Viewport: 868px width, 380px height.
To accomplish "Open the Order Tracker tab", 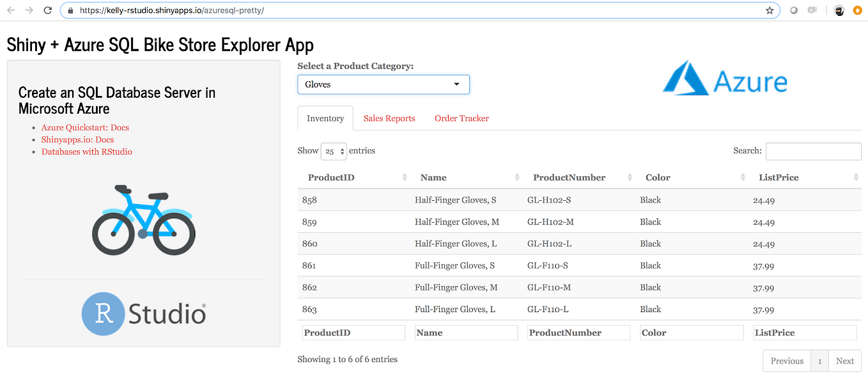I will (461, 118).
